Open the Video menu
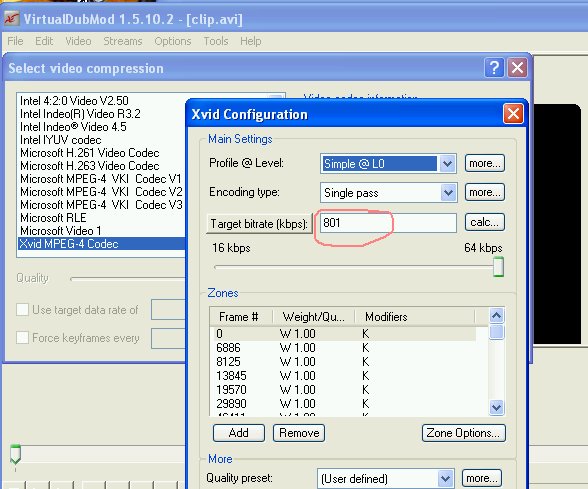The image size is (588, 489). 78,41
